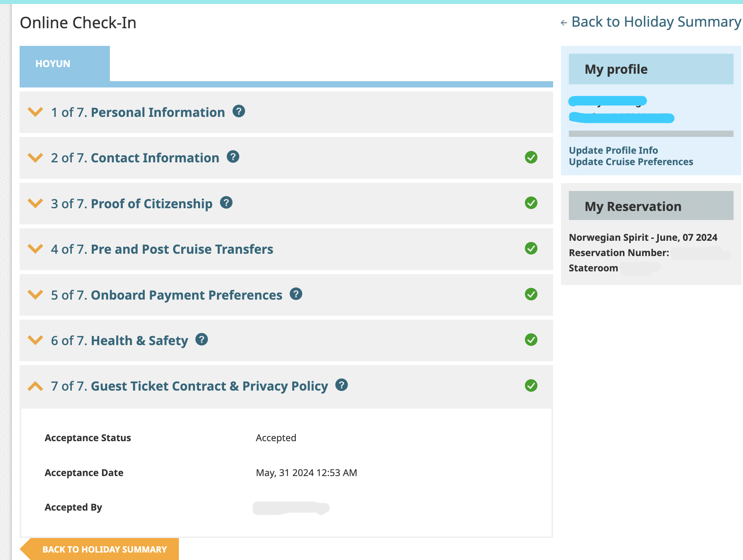
Task: Click green checkmark on Health & Safety row
Action: click(531, 340)
